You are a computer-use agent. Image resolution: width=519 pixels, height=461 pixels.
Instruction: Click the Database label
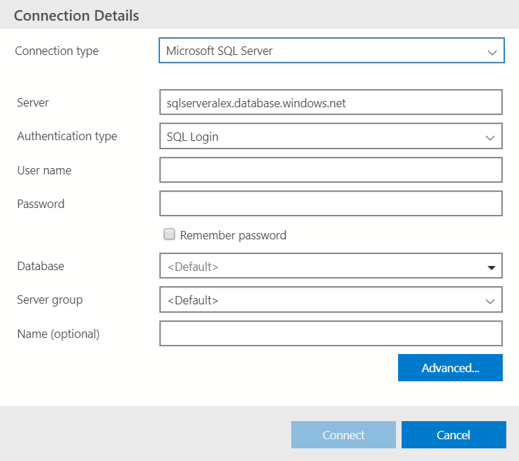[x=41, y=266]
